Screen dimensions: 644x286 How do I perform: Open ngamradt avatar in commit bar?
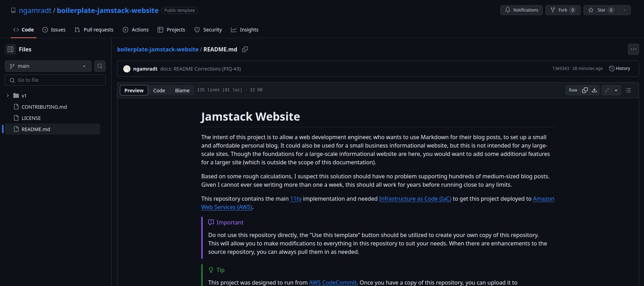click(127, 69)
